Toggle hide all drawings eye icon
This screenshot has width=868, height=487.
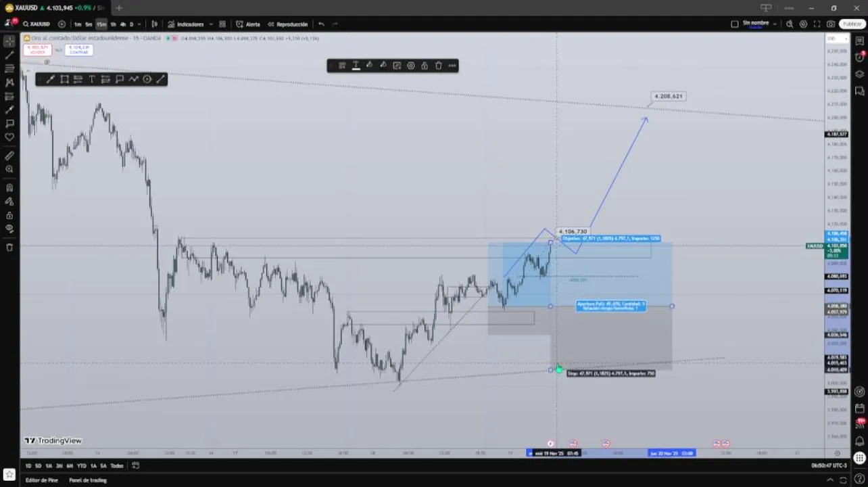pyautogui.click(x=9, y=229)
